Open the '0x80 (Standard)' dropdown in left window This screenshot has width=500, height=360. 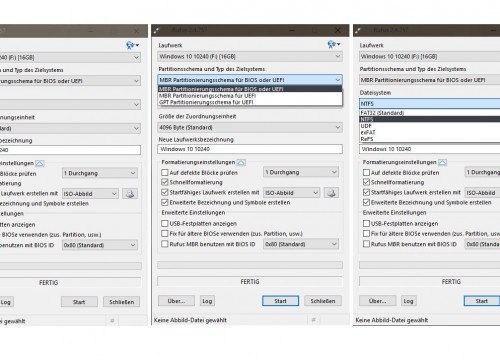pyautogui.click(x=100, y=245)
